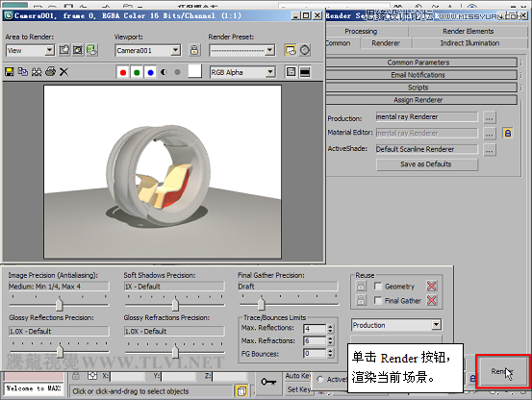Click the Final Gather Precision slider handle

coord(262,303)
